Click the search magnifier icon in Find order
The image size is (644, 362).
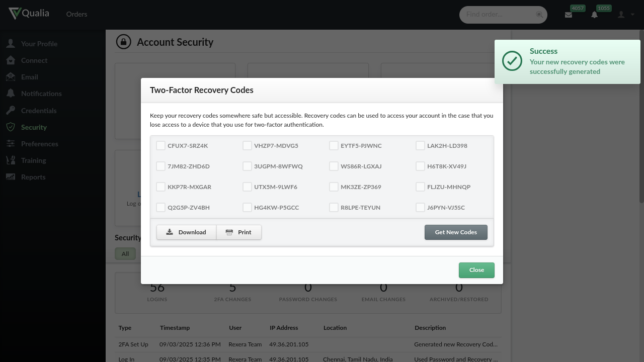pos(539,15)
